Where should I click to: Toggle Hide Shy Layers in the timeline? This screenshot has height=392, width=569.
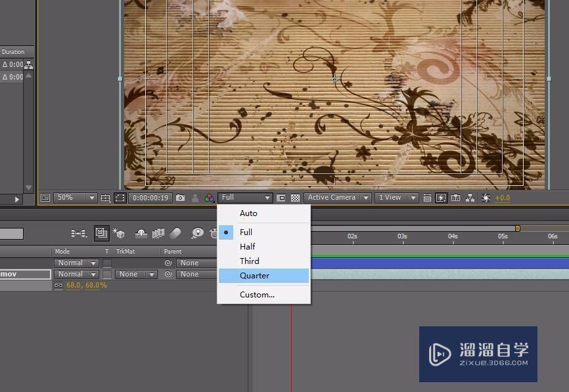coord(141,234)
